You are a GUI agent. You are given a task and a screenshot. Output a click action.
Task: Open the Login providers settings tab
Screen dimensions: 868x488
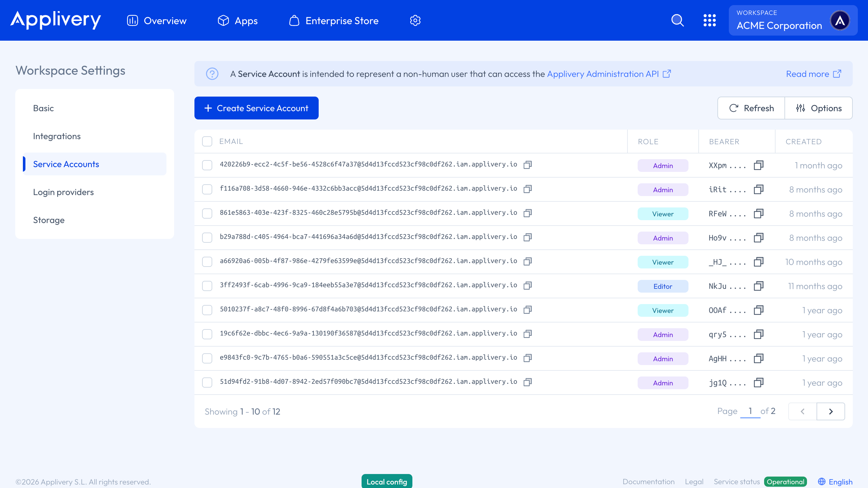click(x=63, y=192)
